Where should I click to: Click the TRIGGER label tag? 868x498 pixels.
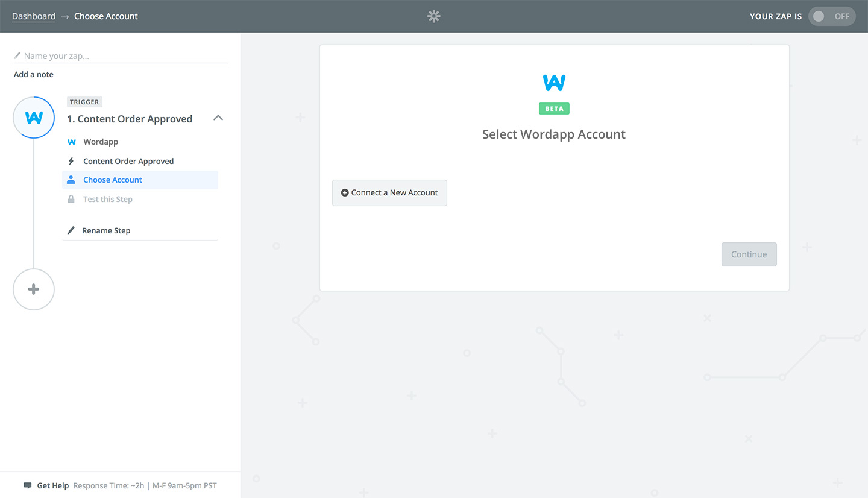(84, 102)
